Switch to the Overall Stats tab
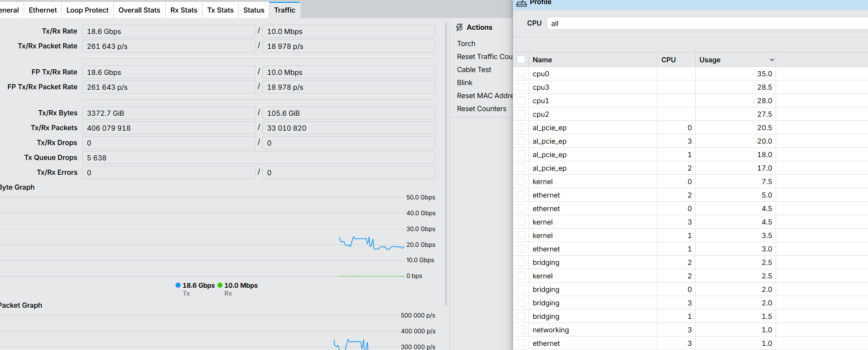This screenshot has height=350, width=868. coord(139,10)
